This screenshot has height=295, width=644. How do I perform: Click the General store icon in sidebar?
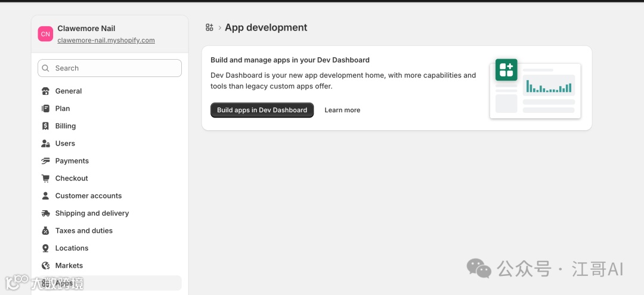(45, 91)
